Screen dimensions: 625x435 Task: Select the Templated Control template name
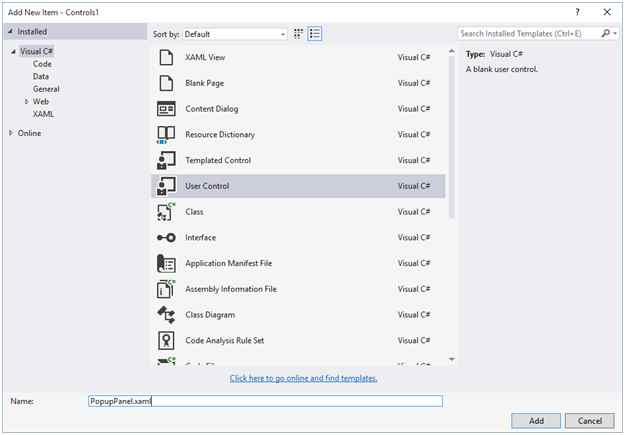coord(218,160)
